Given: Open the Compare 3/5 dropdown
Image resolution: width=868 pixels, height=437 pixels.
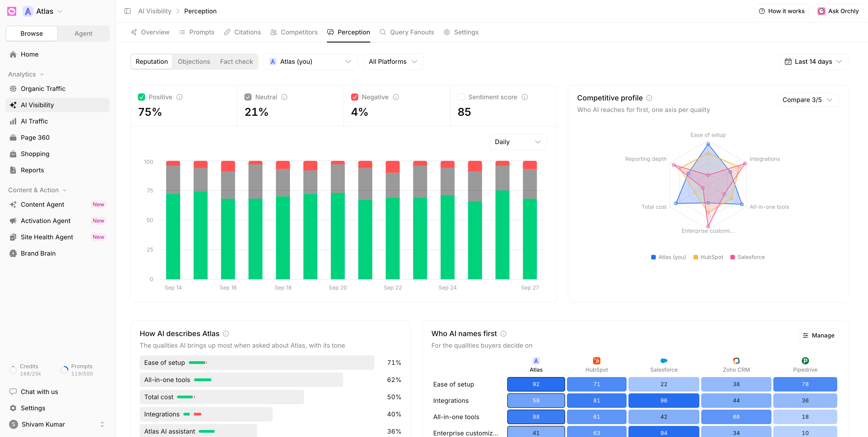Looking at the screenshot, I should pyautogui.click(x=807, y=100).
